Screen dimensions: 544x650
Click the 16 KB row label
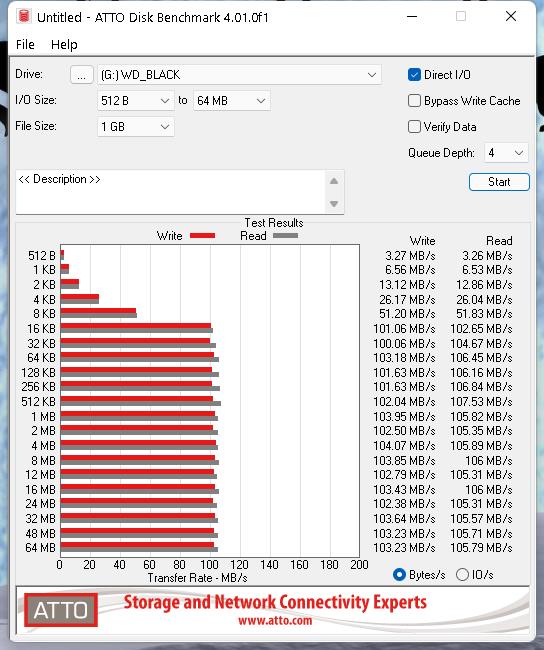tap(41, 329)
